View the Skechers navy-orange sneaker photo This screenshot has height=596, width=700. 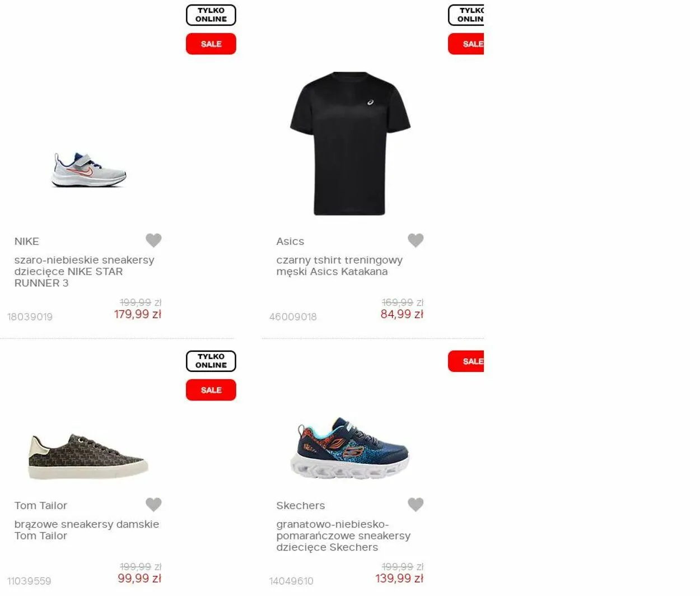click(350, 448)
